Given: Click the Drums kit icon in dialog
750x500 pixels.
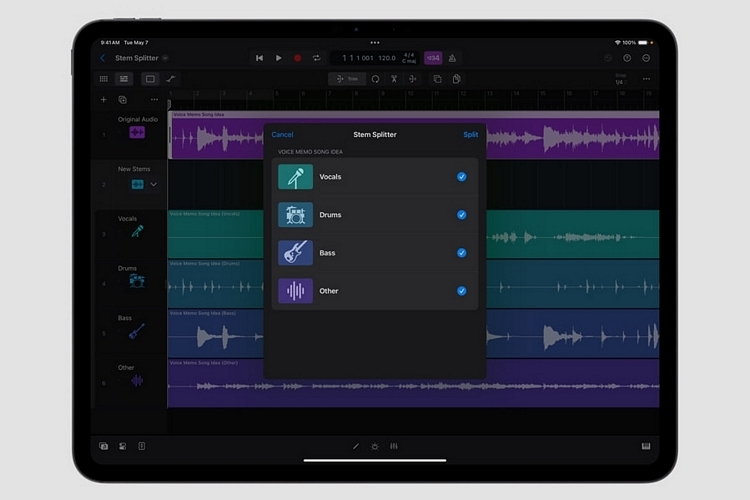Looking at the screenshot, I should pyautogui.click(x=295, y=215).
